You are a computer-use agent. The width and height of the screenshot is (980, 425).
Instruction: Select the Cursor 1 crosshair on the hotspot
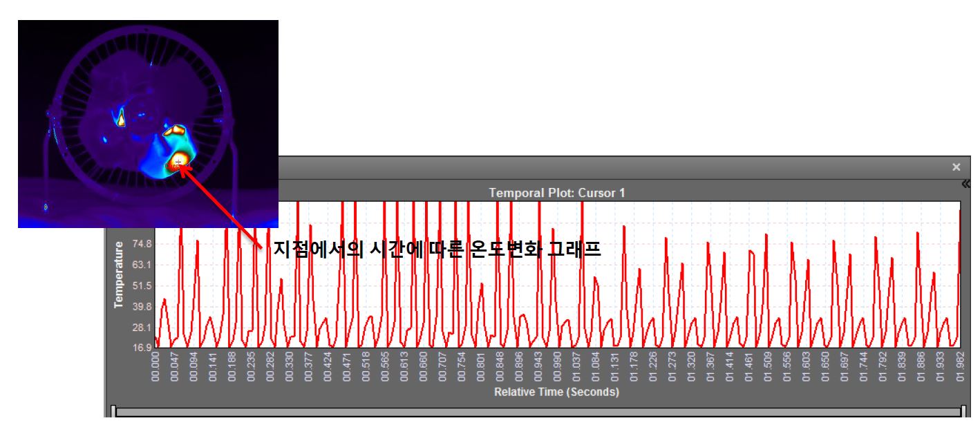[x=177, y=162]
